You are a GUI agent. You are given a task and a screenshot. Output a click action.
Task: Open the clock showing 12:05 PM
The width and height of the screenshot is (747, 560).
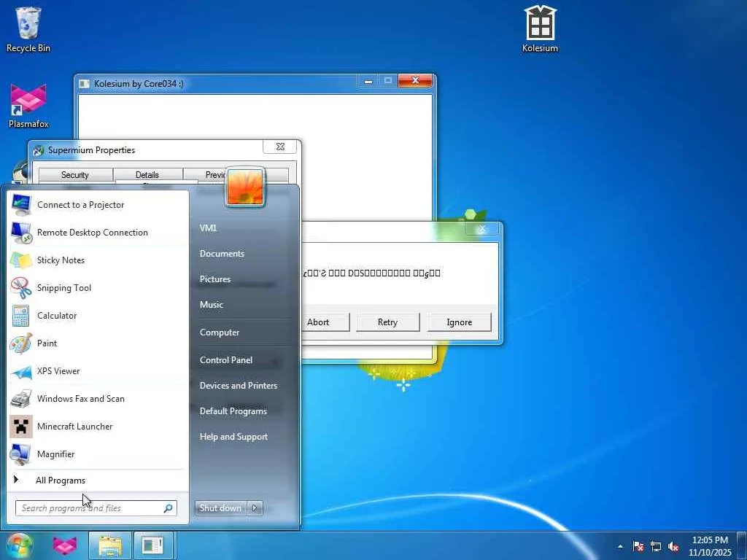coord(710,545)
